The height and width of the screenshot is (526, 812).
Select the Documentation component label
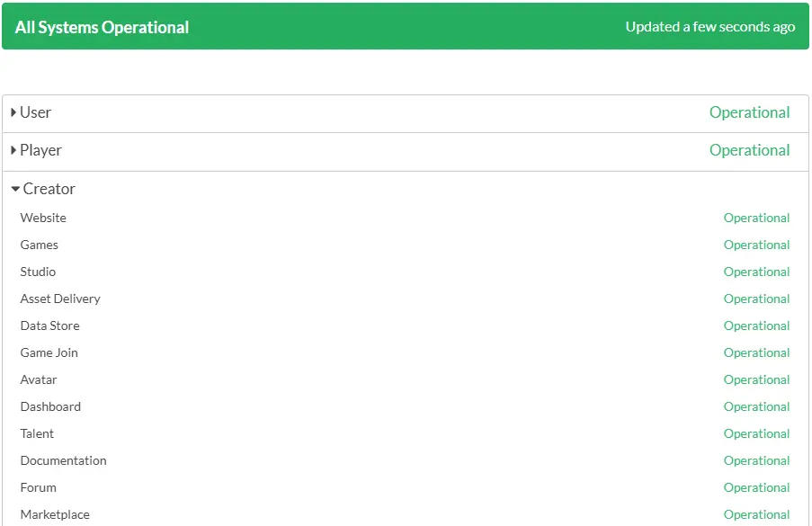point(63,460)
